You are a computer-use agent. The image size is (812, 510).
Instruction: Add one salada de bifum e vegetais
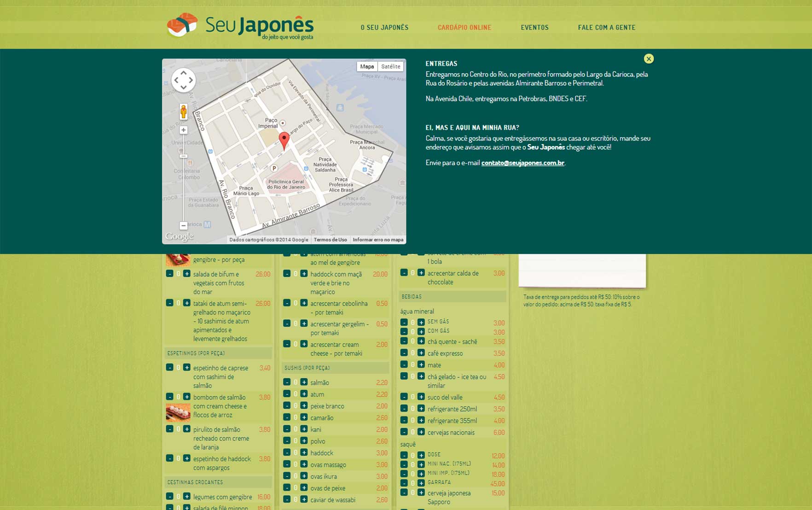(x=186, y=274)
